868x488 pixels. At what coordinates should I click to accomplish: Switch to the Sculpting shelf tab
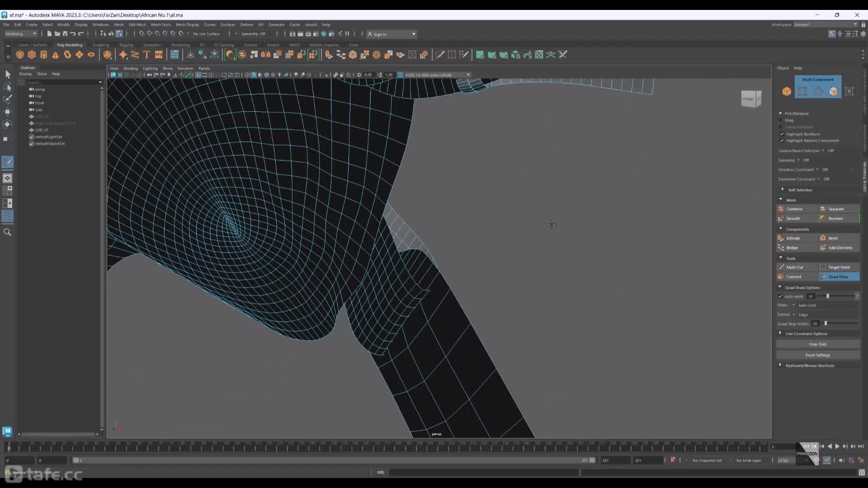pos(101,45)
